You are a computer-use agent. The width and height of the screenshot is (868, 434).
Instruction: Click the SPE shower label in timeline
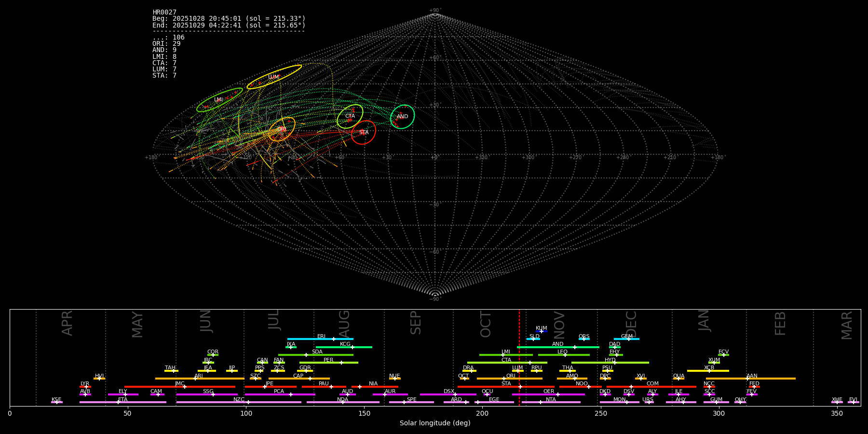(x=411, y=400)
